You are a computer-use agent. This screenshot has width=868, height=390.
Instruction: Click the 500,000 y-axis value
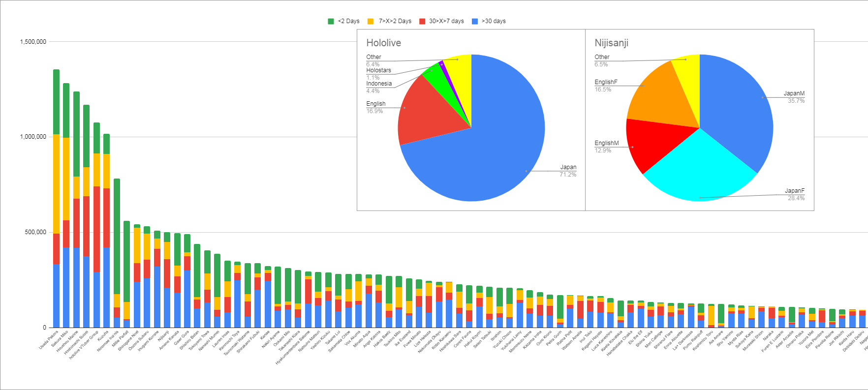pos(35,232)
